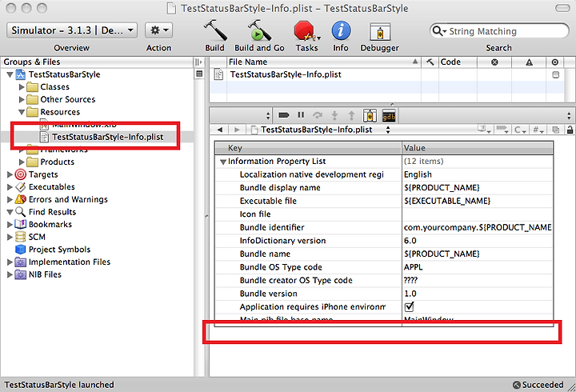The height and width of the screenshot is (392, 576).
Task: Sort by File Name column header
Action: [x=323, y=62]
